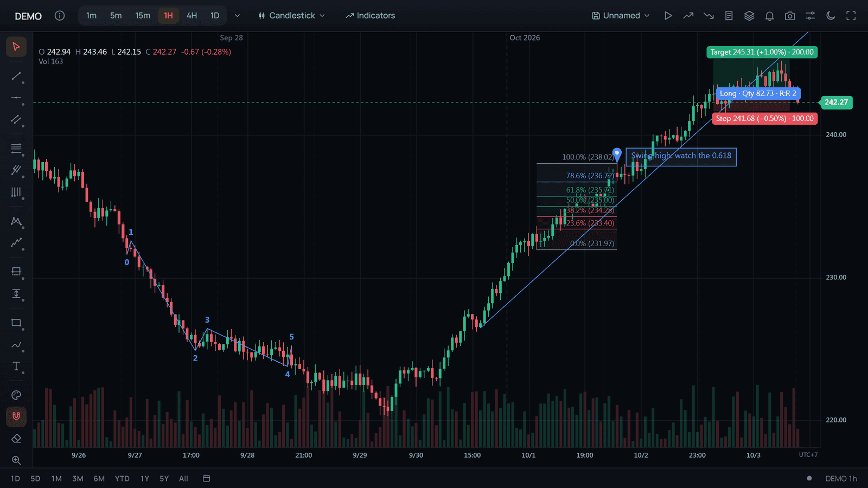Select the pitchfork drawing tool
This screenshot has width=868, height=488.
pos(16,170)
